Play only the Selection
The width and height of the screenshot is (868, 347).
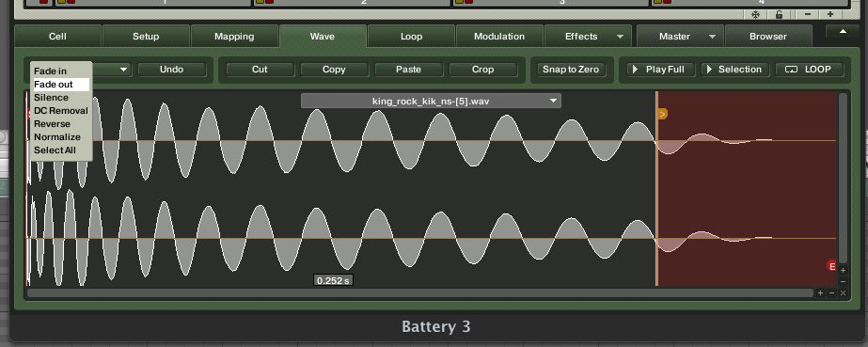734,70
